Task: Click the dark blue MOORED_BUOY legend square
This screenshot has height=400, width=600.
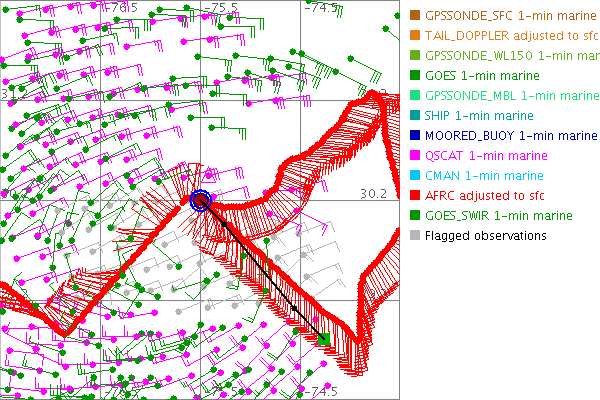Action: coord(413,136)
